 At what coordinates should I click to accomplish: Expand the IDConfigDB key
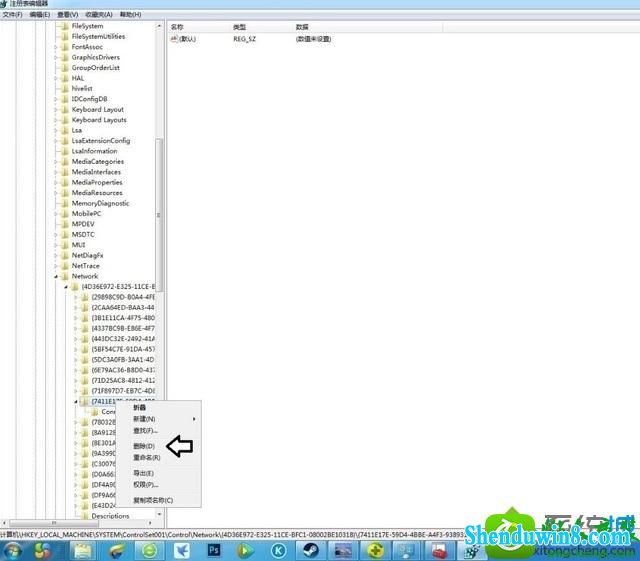56,99
